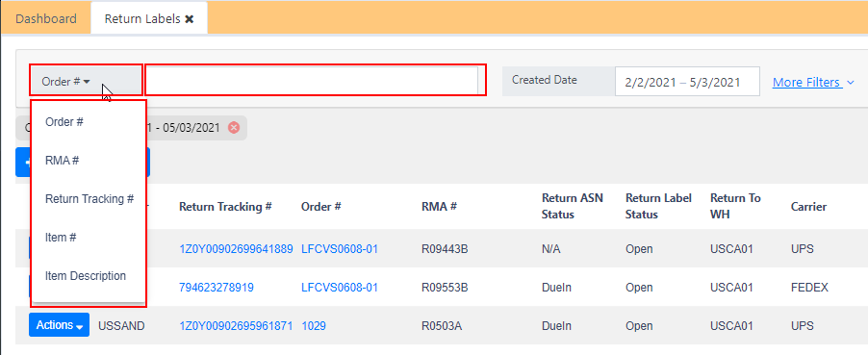This screenshot has height=355, width=868.
Task: Open the Created Date range picker
Action: [x=687, y=82]
